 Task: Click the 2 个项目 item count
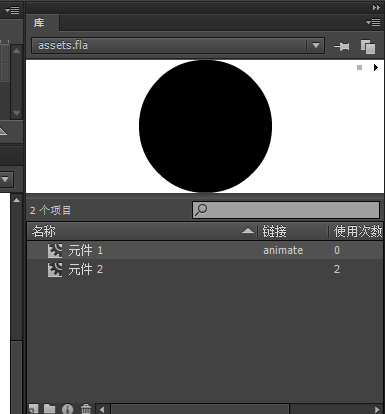coord(50,210)
